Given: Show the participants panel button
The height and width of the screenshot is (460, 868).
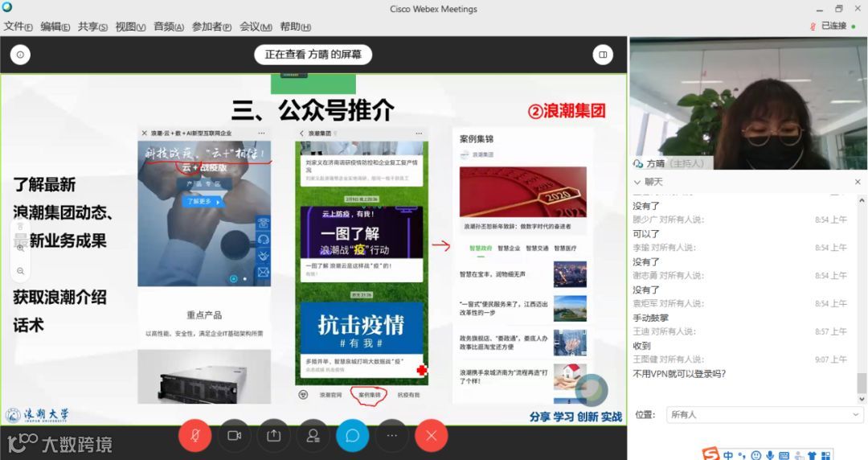Looking at the screenshot, I should coord(313,436).
